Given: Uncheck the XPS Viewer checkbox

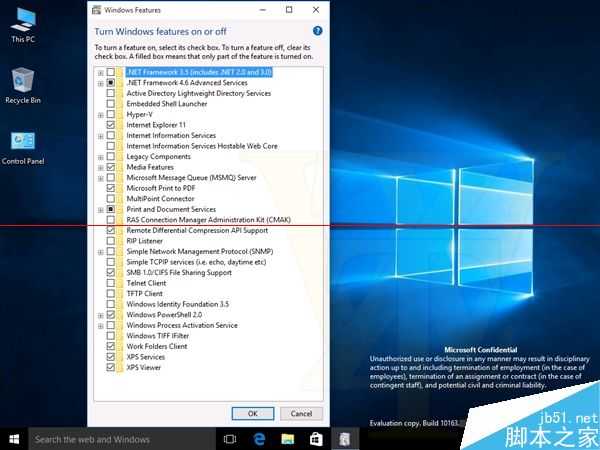Looking at the screenshot, I should pos(111,367).
